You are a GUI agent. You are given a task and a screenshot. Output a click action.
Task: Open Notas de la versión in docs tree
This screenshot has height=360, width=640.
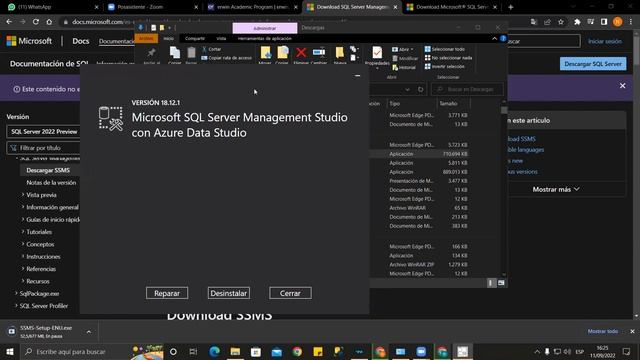pos(51,182)
